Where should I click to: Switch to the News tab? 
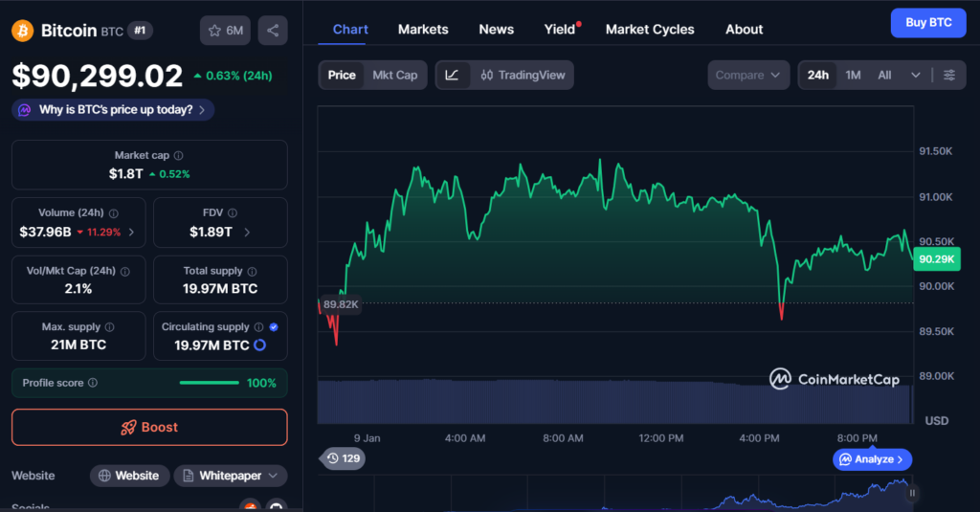(x=496, y=30)
